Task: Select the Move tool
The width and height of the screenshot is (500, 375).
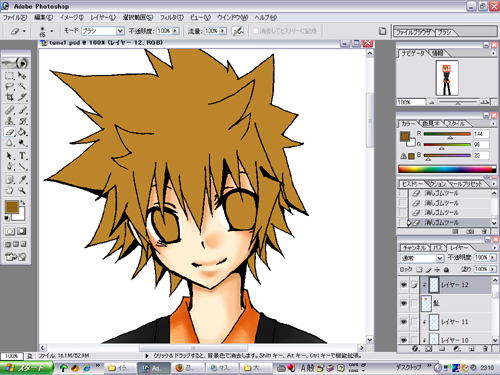Action: point(22,76)
